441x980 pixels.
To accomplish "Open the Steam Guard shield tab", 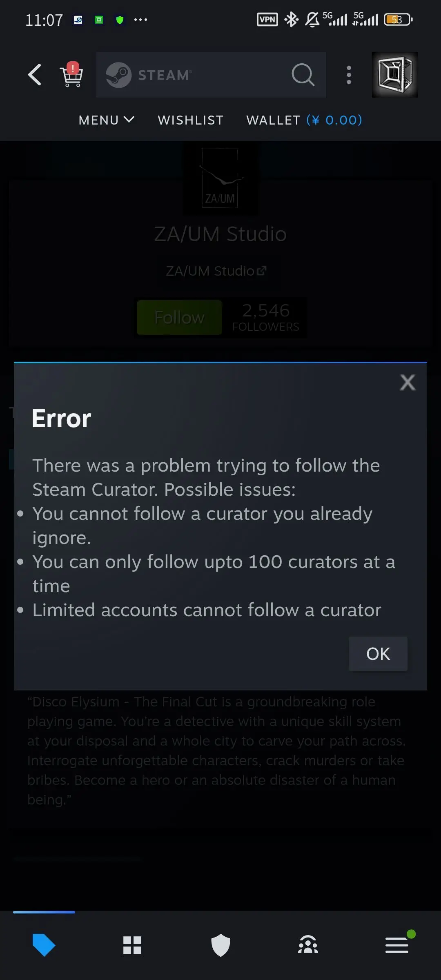I will coord(220,945).
